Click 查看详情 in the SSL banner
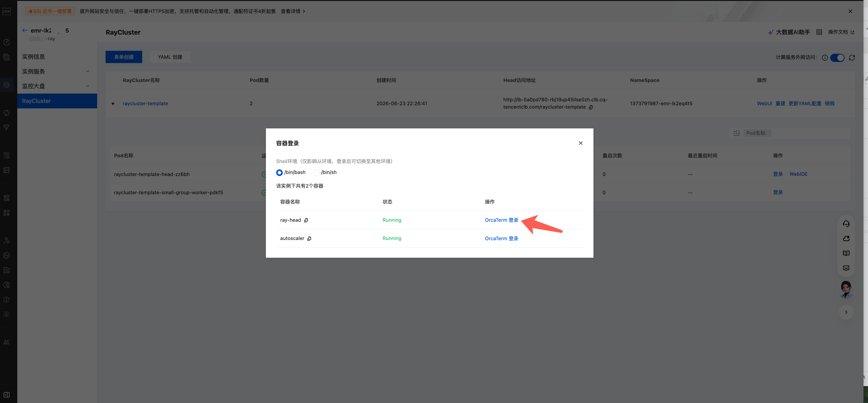The height and width of the screenshot is (403, 868). (293, 11)
